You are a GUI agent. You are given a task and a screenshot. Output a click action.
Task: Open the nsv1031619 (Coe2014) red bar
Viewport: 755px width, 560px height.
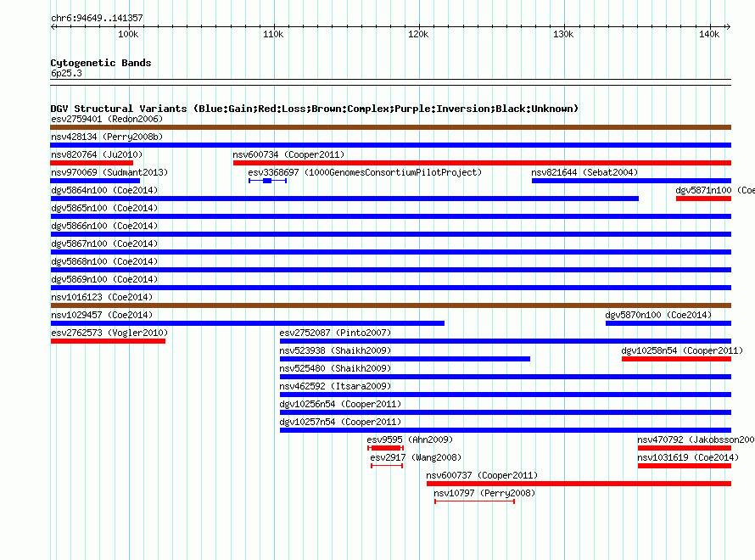click(x=685, y=466)
